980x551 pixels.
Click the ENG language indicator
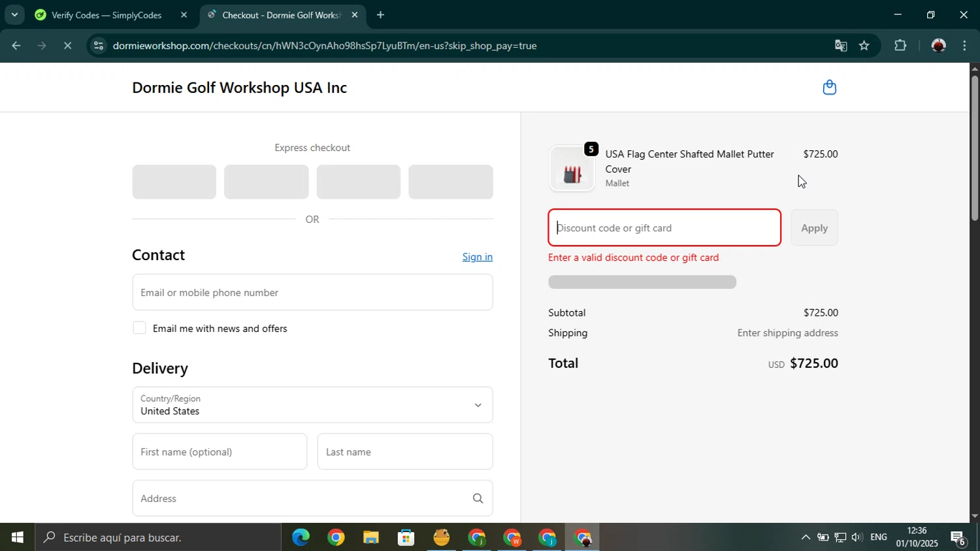coord(879,537)
